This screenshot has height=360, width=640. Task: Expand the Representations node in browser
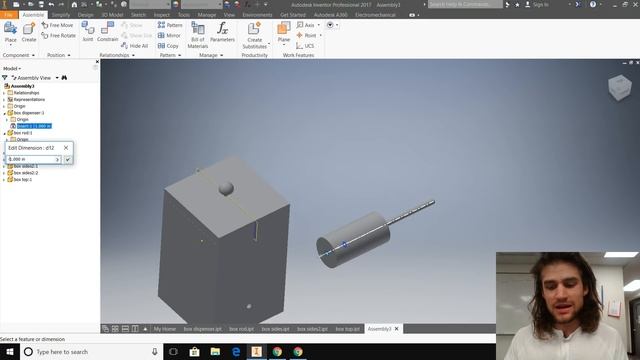(4, 100)
